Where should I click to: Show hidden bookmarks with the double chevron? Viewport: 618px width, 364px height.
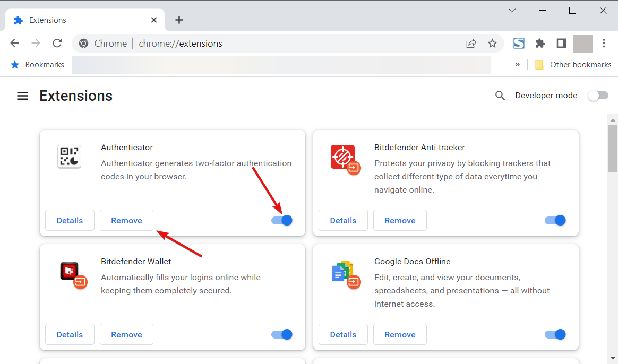[x=518, y=64]
